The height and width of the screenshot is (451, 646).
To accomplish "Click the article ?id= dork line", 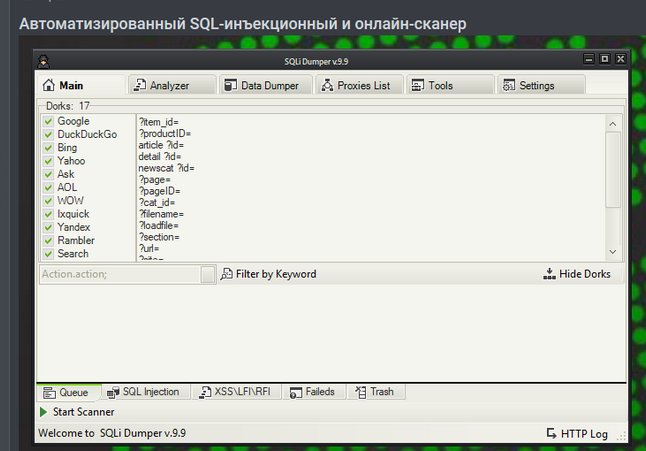I will 161,145.
